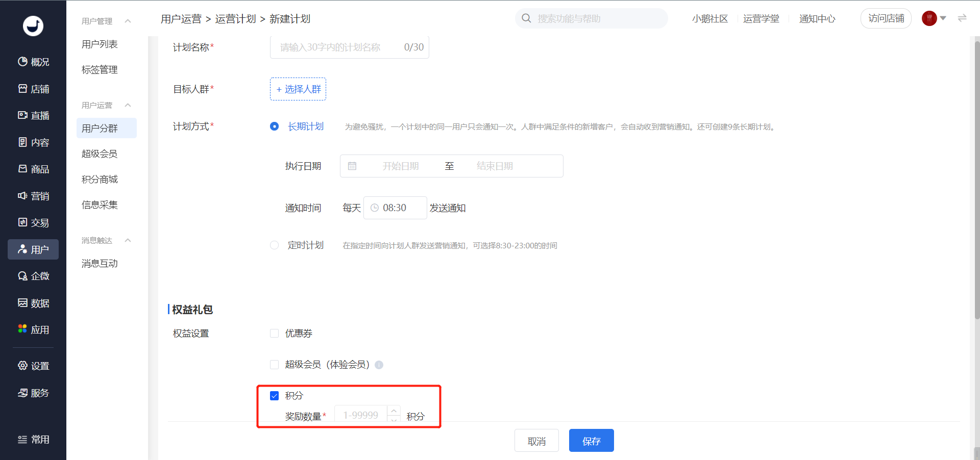This screenshot has width=980, height=460.
Task: Open 用户列表 in the side menu
Action: point(100,44)
